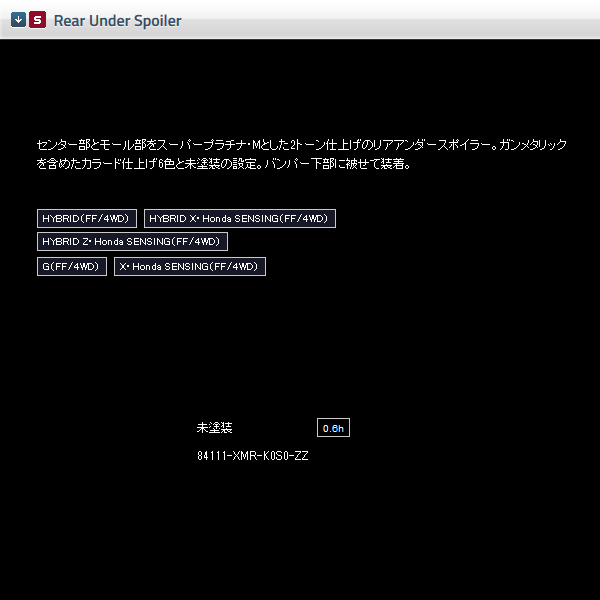
Task: Click the 0.6h install time badge
Action: click(x=333, y=428)
